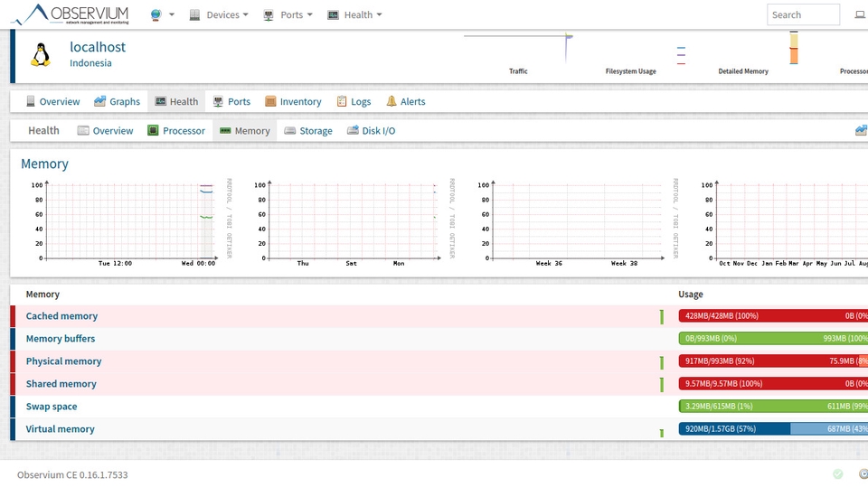The image size is (868, 487).
Task: Click the Disk I/O icon
Action: tap(354, 131)
